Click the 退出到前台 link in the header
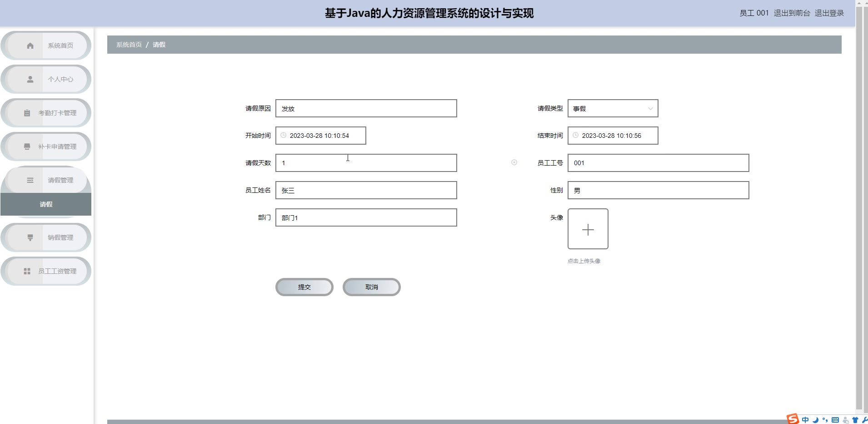 click(x=792, y=13)
